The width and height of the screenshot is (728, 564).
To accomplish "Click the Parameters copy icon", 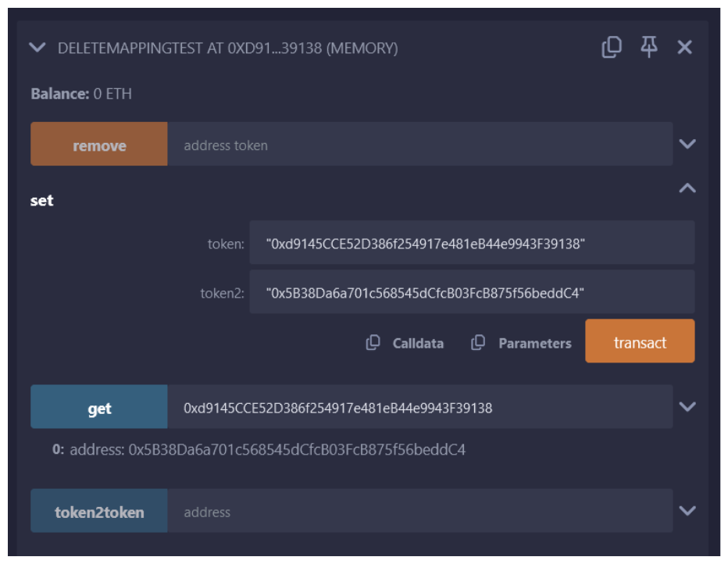I will (478, 343).
